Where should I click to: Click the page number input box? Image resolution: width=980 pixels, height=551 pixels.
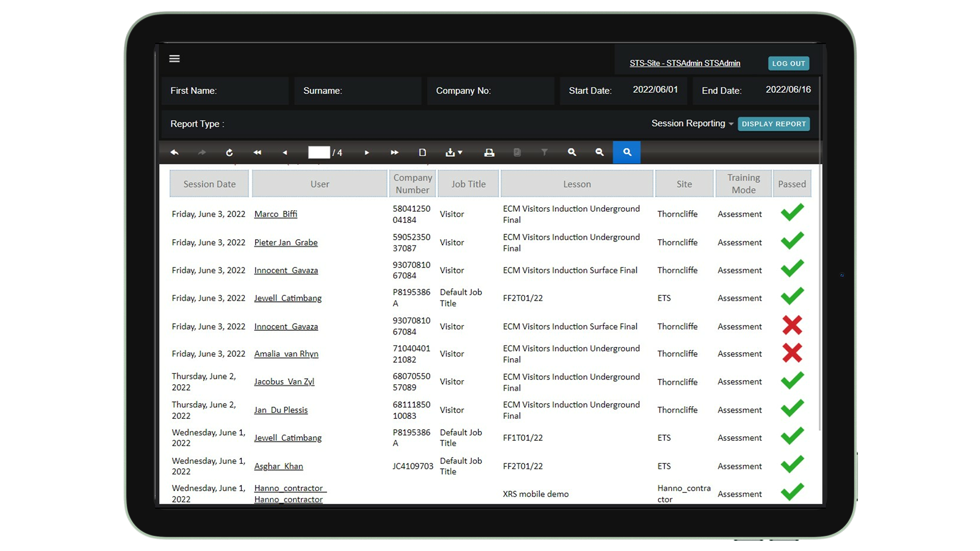pyautogui.click(x=319, y=153)
